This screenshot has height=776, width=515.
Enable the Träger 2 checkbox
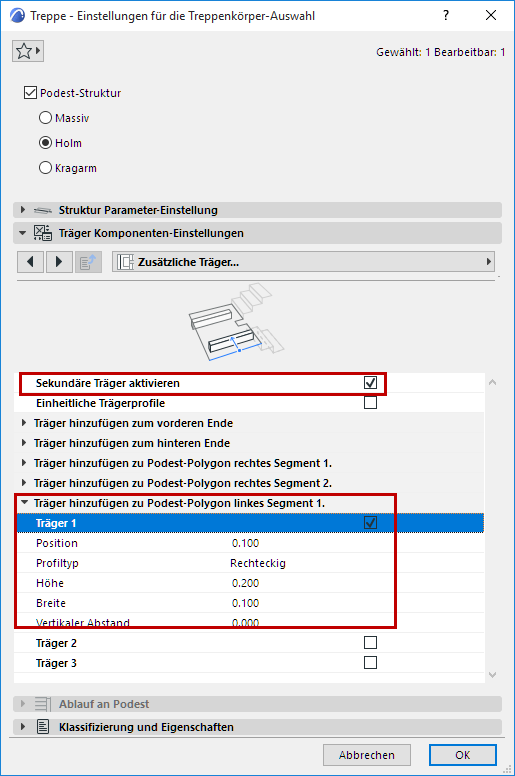coord(370,642)
